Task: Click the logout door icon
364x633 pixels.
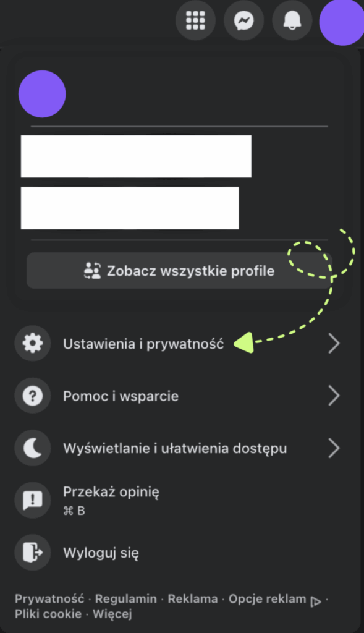Action: (33, 552)
